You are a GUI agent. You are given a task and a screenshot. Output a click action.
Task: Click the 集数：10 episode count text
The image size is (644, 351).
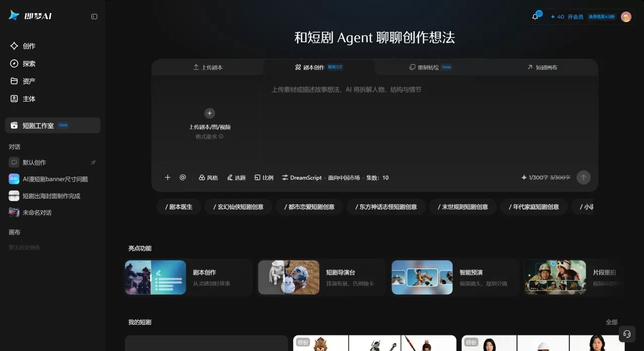click(377, 178)
